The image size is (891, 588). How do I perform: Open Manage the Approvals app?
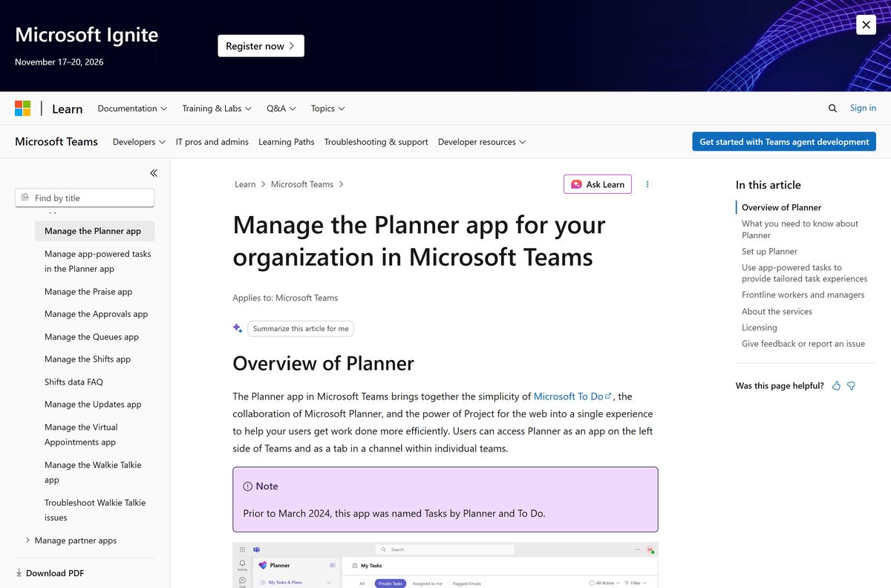pos(96,314)
